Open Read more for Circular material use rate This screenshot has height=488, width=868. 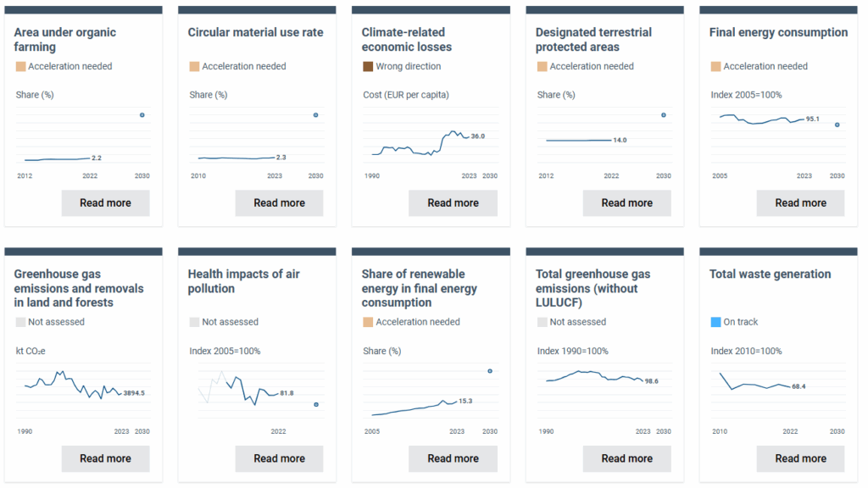(279, 202)
